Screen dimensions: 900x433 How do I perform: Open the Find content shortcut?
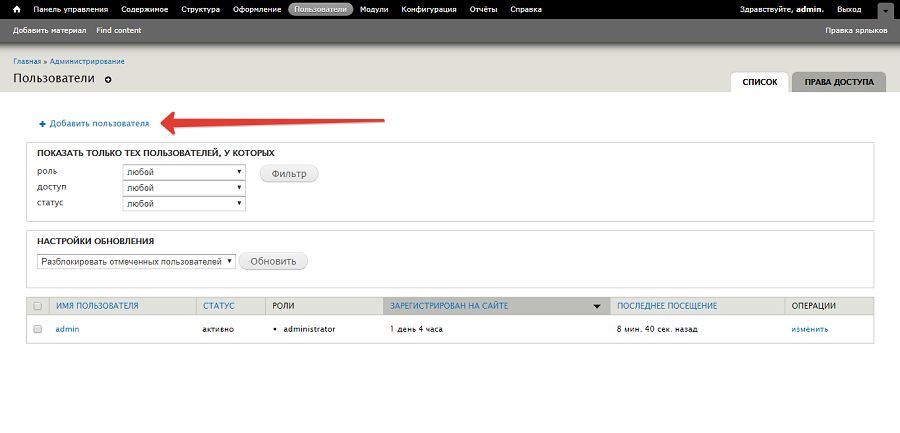119,30
